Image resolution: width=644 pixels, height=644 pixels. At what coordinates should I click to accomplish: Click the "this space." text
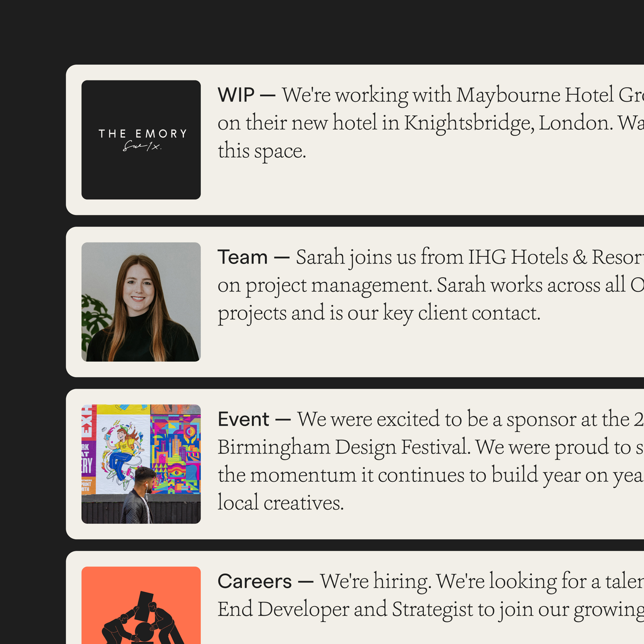(x=262, y=151)
